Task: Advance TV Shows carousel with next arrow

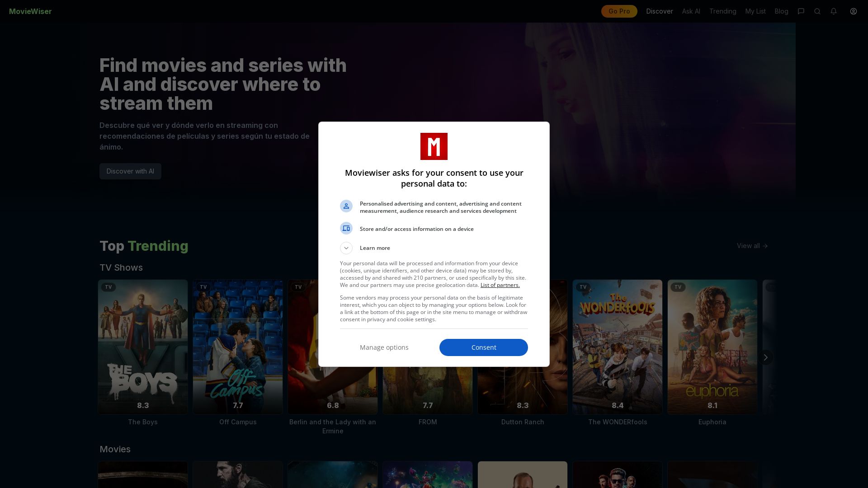Action: tap(765, 357)
